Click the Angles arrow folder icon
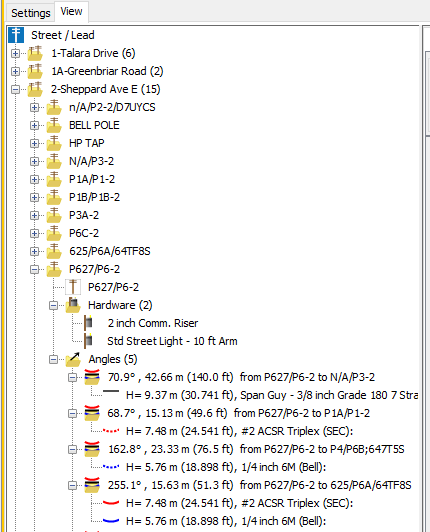The image size is (430, 532). pos(73,359)
